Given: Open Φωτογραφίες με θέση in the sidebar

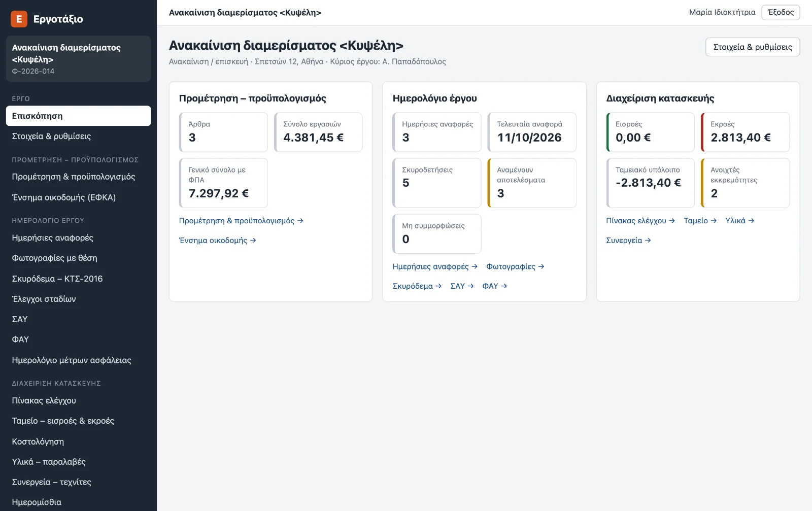Looking at the screenshot, I should (x=78, y=258).
